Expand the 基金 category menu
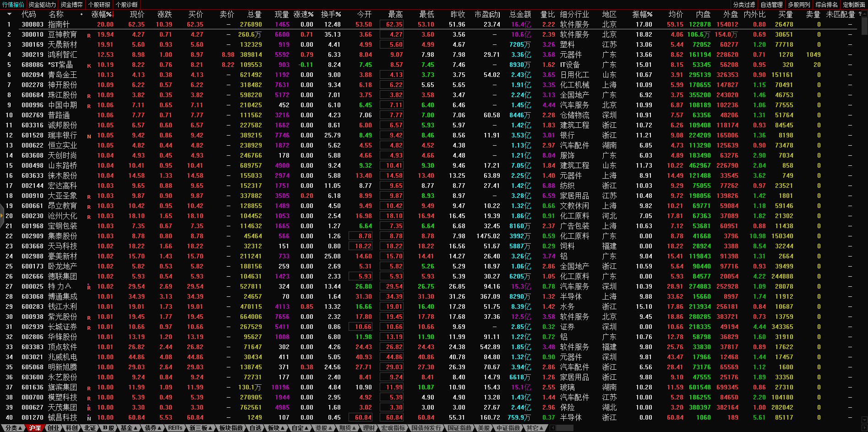 click(128, 428)
